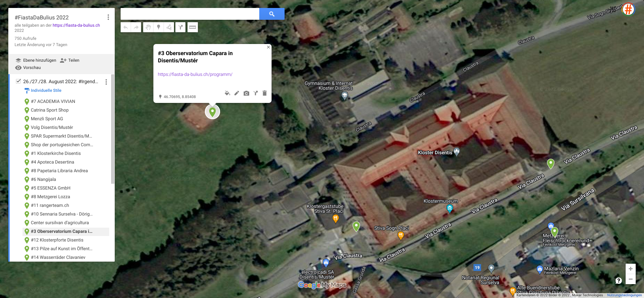This screenshot has width=644, height=298.
Task: Edit marker with the pencil icon
Action: click(x=237, y=93)
